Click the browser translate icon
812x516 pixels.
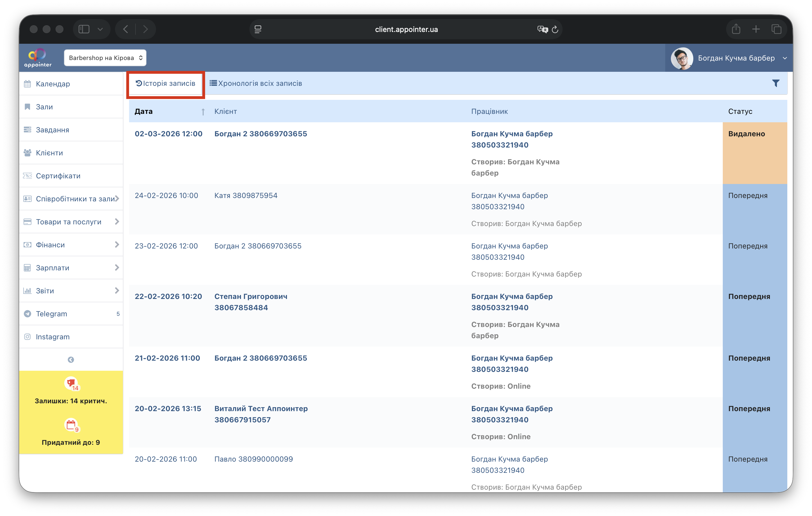click(542, 29)
